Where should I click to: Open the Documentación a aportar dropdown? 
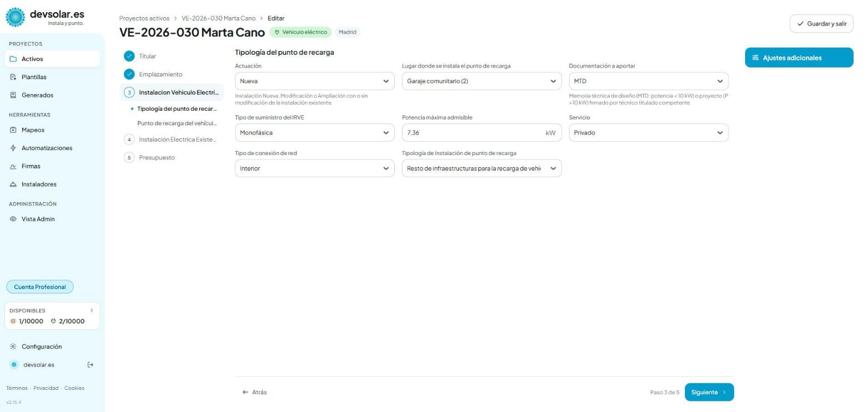[649, 81]
